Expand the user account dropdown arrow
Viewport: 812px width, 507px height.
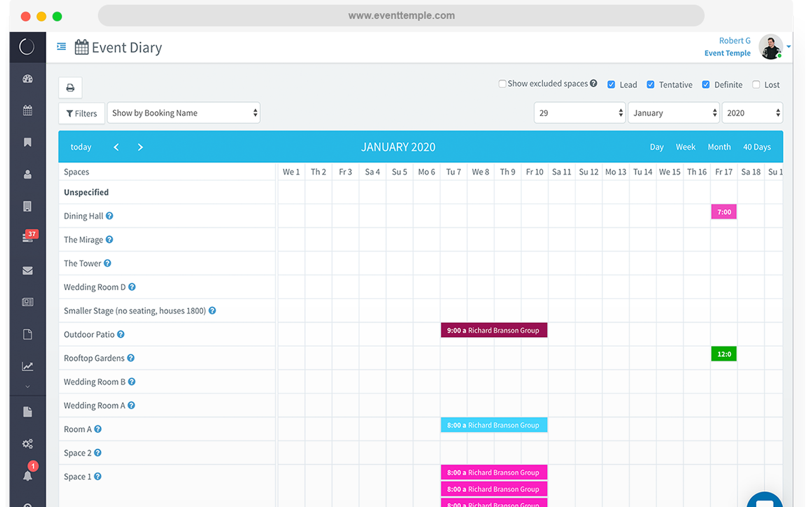coord(789,47)
